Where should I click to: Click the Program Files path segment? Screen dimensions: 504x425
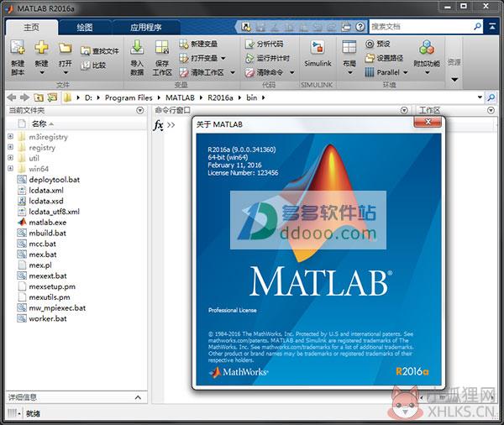129,97
